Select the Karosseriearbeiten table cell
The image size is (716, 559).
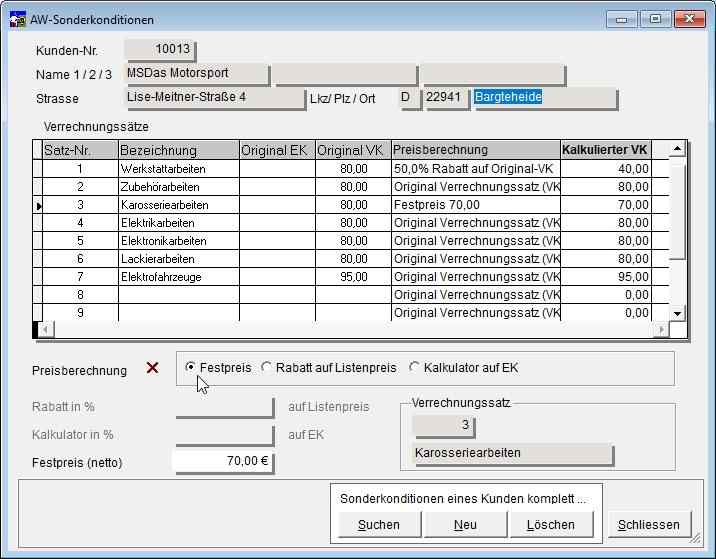179,205
